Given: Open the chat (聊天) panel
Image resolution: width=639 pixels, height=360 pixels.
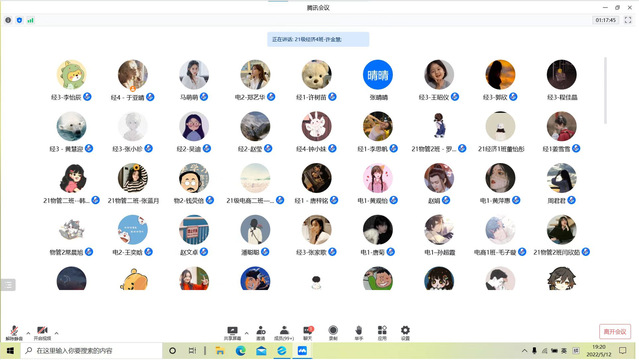Looking at the screenshot, I should pyautogui.click(x=308, y=333).
